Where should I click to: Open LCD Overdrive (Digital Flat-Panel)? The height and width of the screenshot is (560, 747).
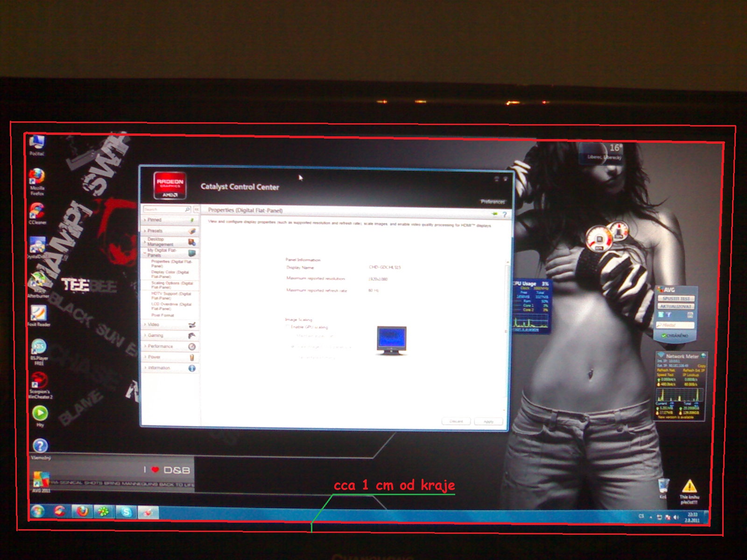(171, 306)
